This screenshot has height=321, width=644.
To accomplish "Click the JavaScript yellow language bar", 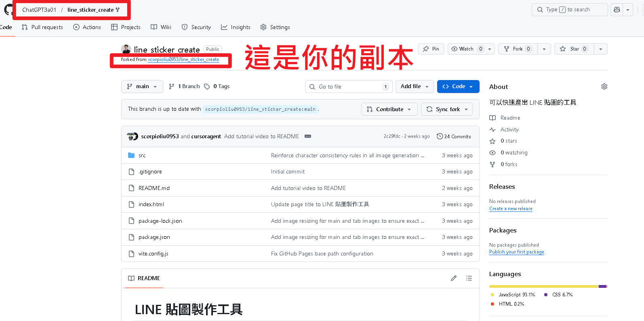I will point(543,286).
